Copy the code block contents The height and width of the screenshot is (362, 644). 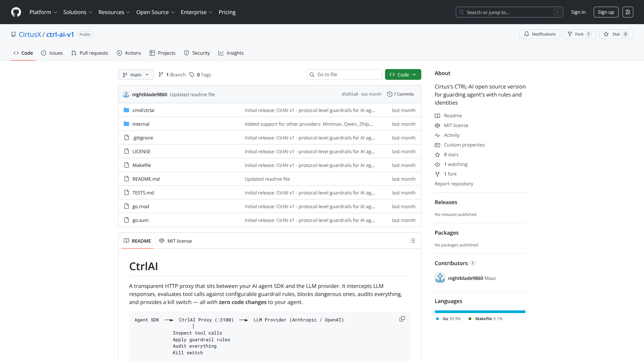point(402,319)
